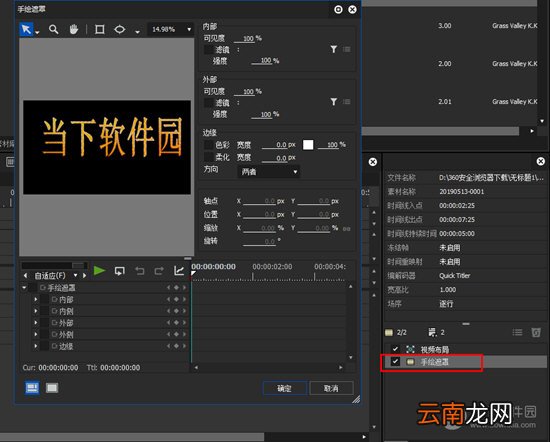550x442 pixels.
Task: Enable the edge 柔化 soften checkbox
Action: [x=209, y=157]
